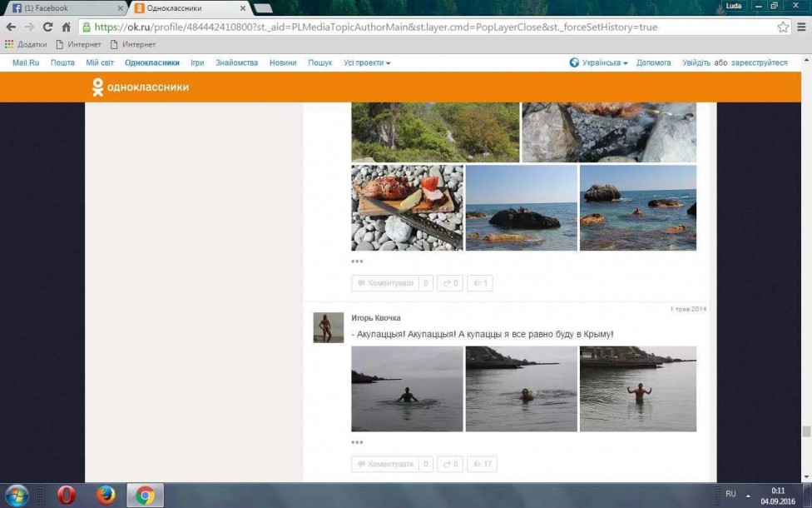Expand the three dots under swimming photos

click(x=357, y=442)
